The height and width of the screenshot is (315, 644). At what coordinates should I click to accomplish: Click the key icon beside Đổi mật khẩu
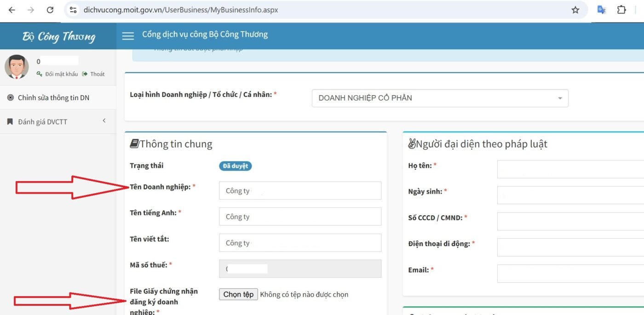coord(40,74)
